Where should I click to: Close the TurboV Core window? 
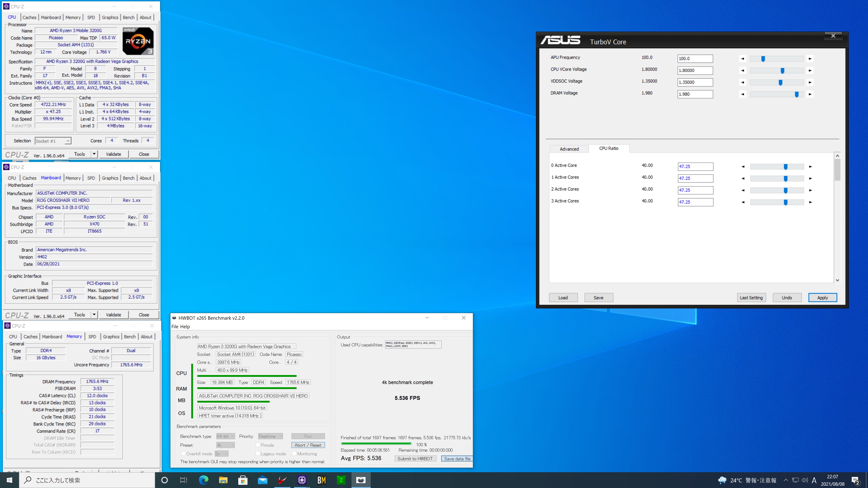coord(833,36)
